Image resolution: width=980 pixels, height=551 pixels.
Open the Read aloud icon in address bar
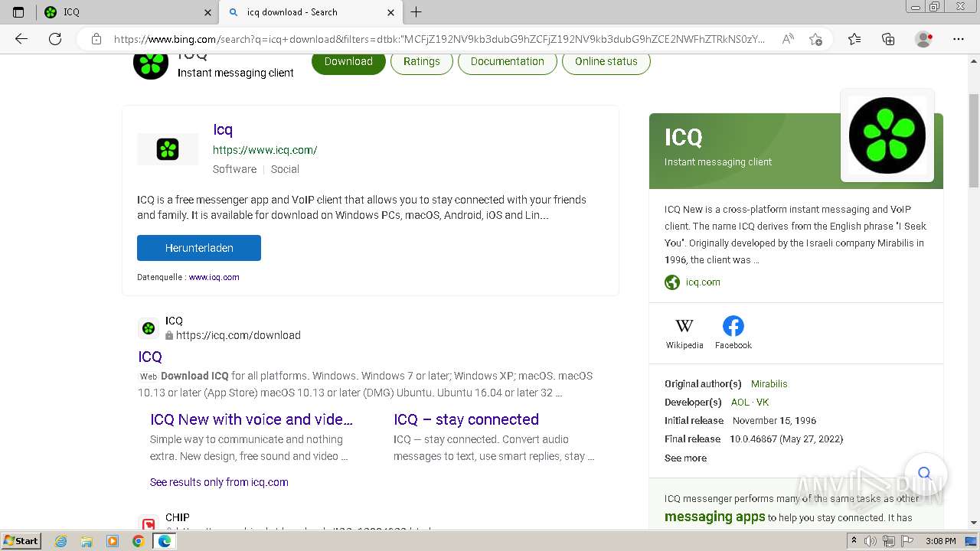point(788,39)
